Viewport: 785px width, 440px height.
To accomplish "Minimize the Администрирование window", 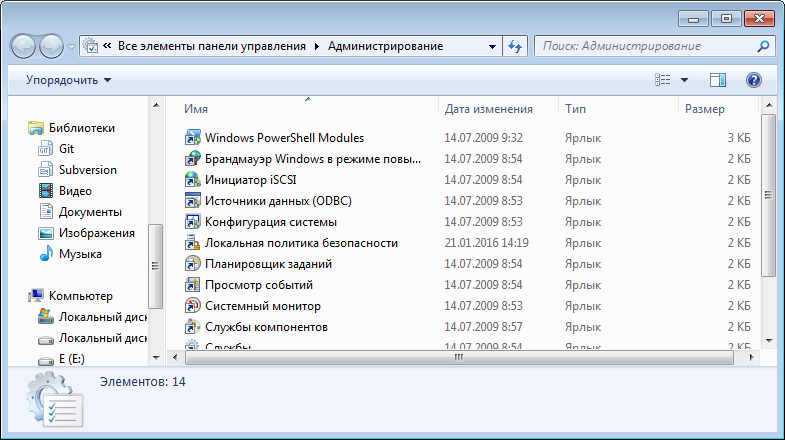I will 693,19.
